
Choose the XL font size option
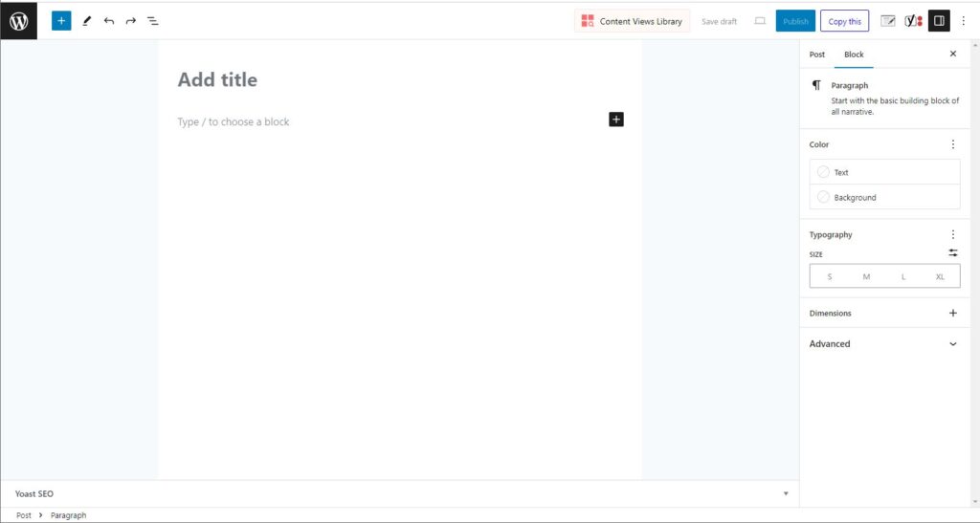pos(940,276)
